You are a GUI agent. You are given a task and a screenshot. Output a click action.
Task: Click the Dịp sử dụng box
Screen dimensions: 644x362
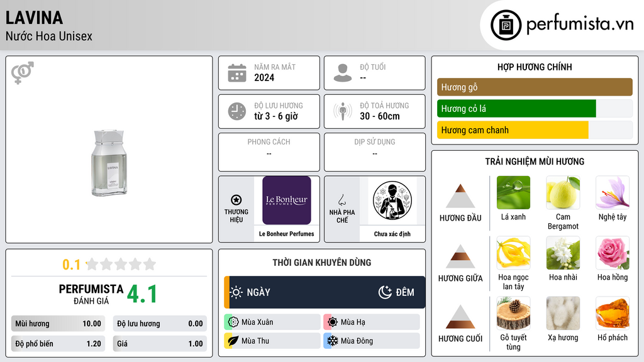tap(375, 152)
